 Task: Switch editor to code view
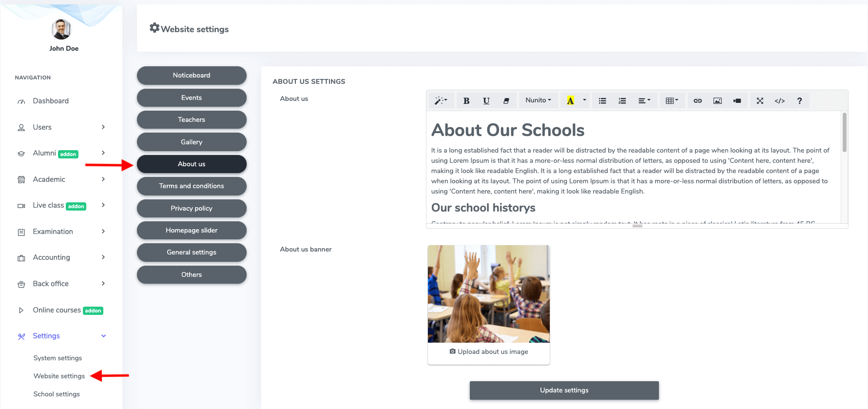[x=779, y=101]
